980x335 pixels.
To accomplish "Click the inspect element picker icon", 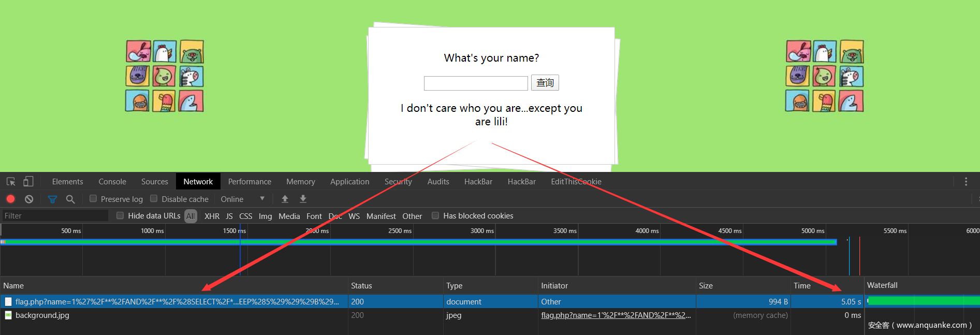I will point(11,182).
